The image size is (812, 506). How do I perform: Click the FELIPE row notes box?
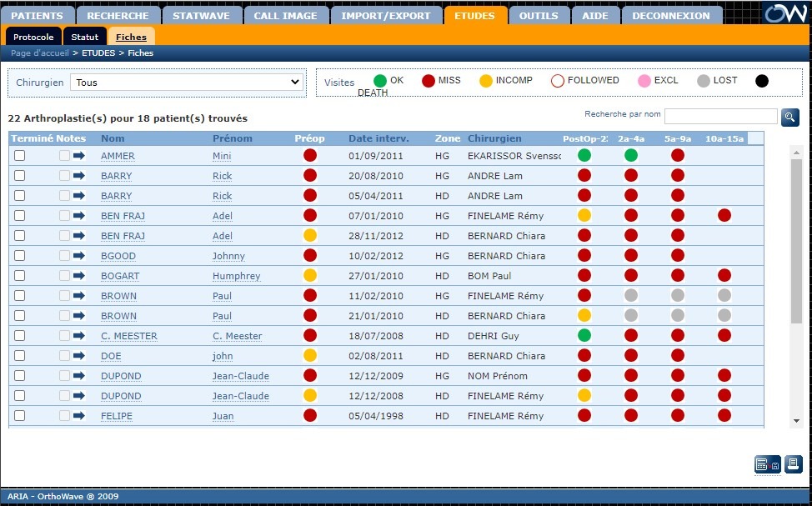[x=64, y=416]
